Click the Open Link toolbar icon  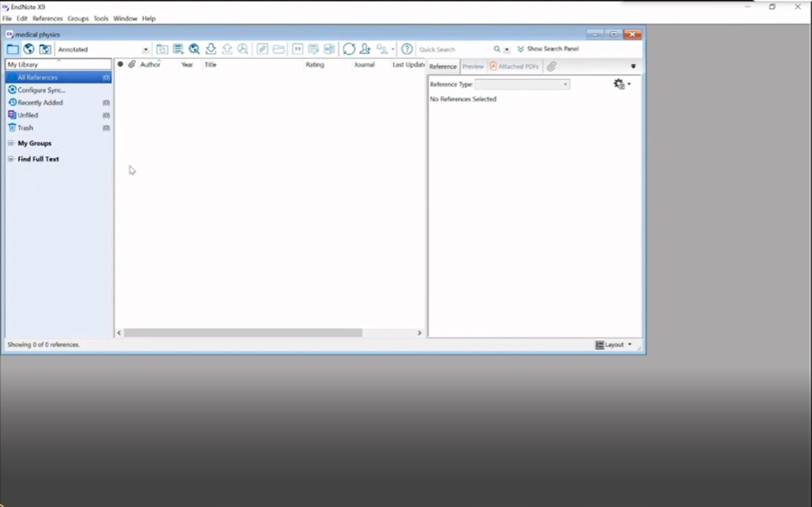pyautogui.click(x=262, y=49)
